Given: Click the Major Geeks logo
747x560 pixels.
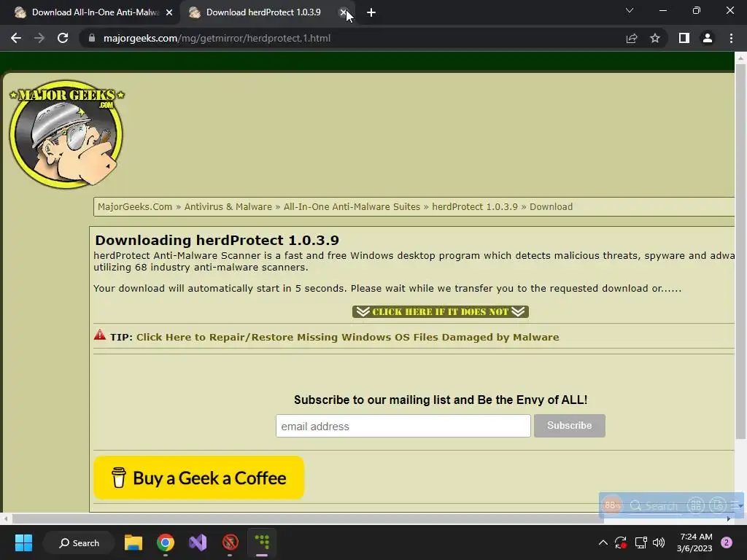Looking at the screenshot, I should pyautogui.click(x=66, y=134).
